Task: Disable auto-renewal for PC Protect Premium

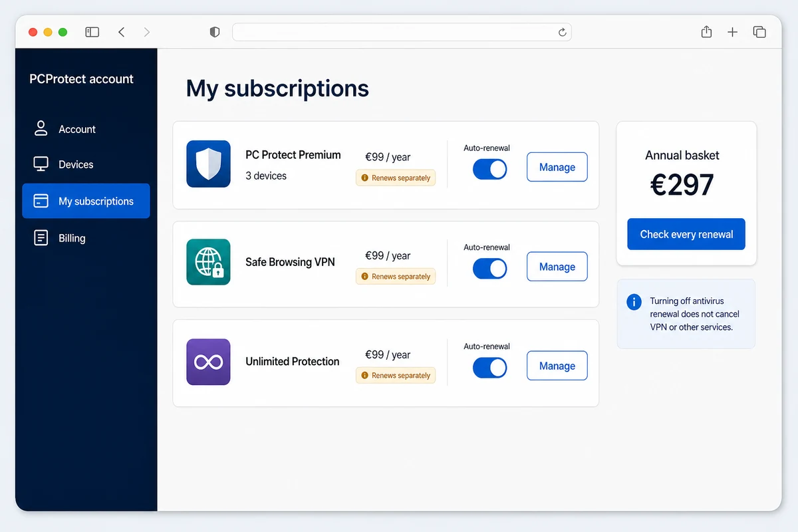Action: tap(489, 169)
